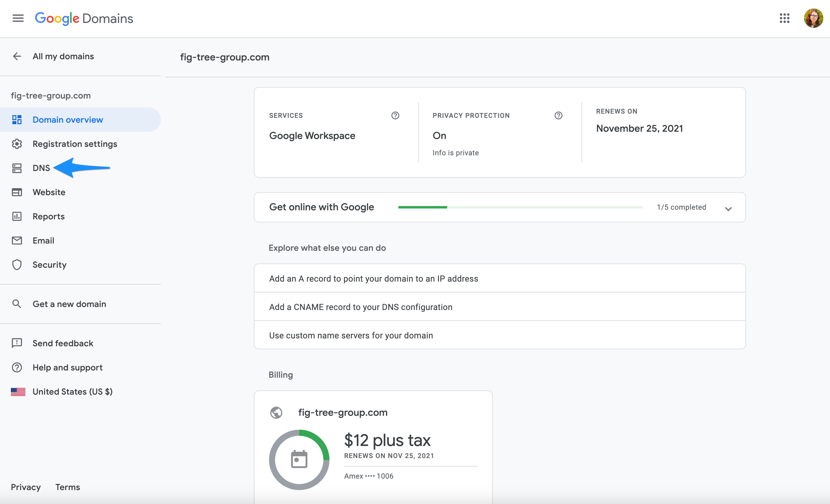The image size is (830, 504).
Task: Click the Send feedback icon
Action: (17, 343)
